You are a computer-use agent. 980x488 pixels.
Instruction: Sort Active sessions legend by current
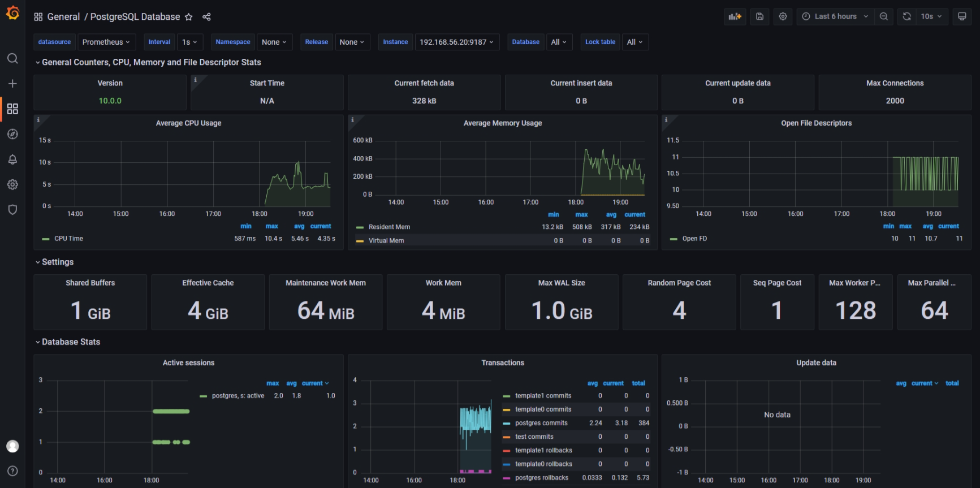tap(315, 383)
